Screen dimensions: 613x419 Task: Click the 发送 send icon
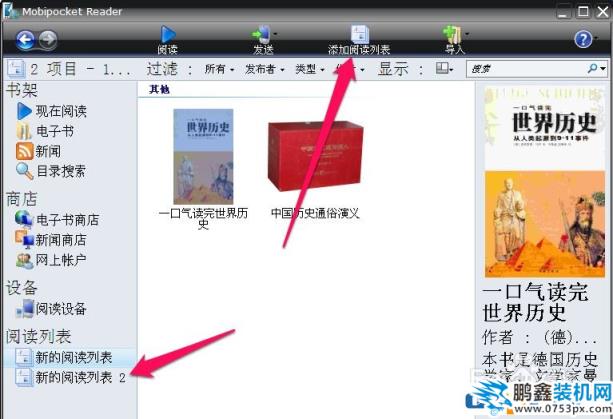click(261, 34)
